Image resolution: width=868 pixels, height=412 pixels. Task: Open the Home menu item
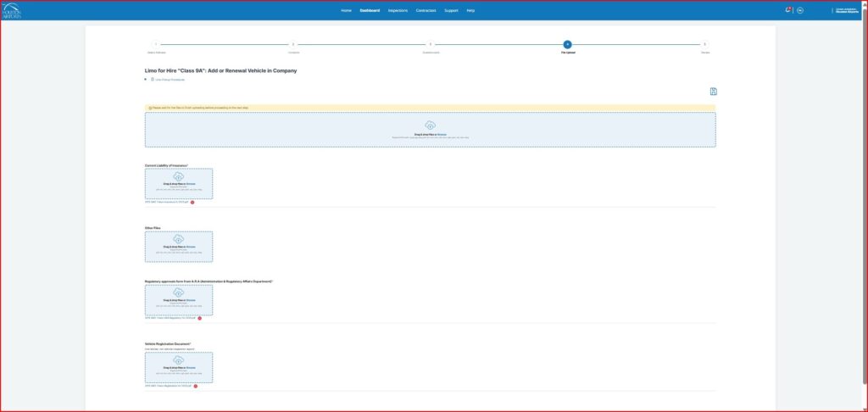click(346, 10)
